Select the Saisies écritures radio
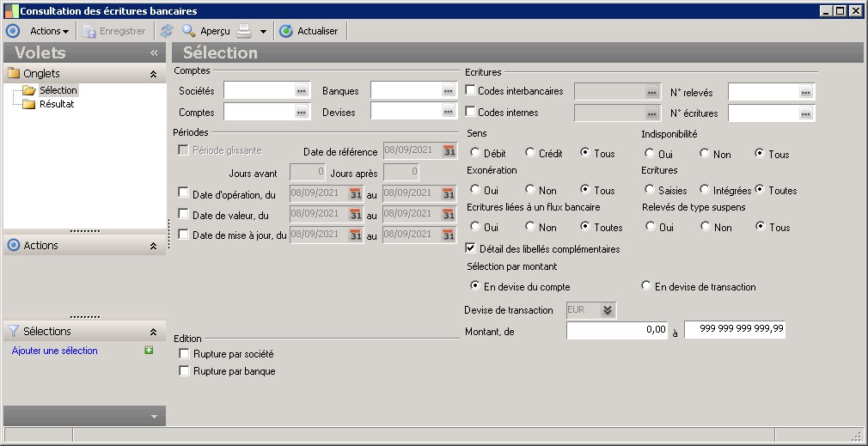The height and width of the screenshot is (446, 868). (650, 189)
